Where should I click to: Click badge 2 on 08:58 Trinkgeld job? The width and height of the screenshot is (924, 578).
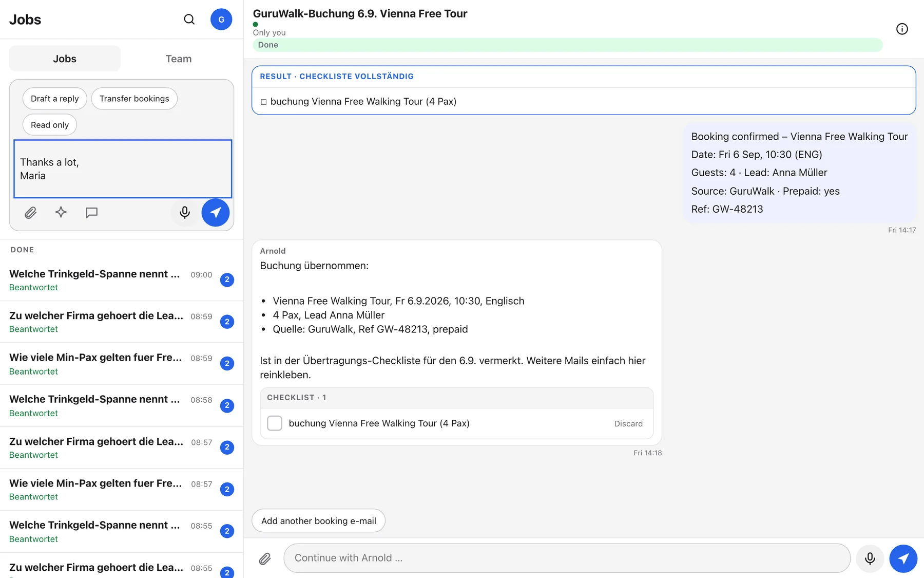tap(227, 405)
